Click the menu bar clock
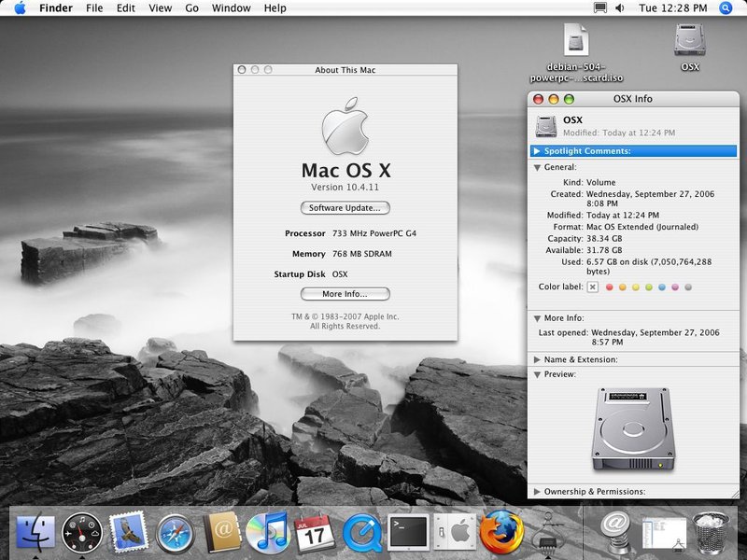747x560 pixels. (672, 8)
